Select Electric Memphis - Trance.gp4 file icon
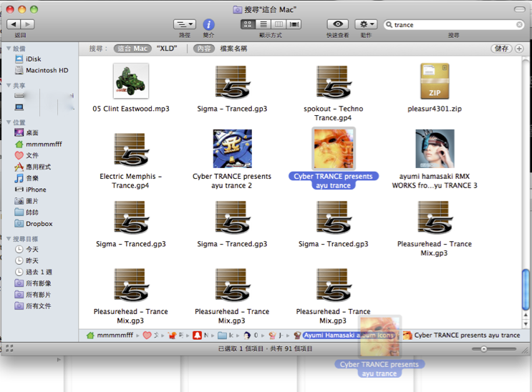Viewport: 532px width, 392px height. click(131, 150)
